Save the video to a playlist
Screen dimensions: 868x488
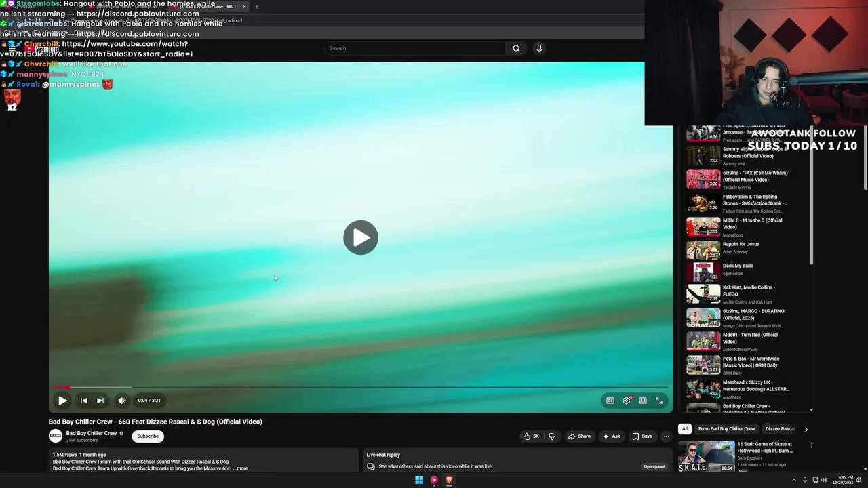click(642, 436)
